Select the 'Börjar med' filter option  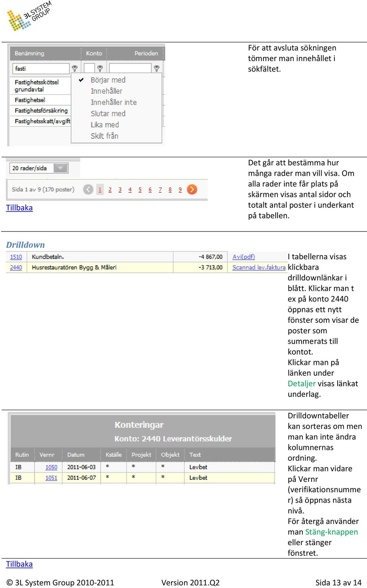pyautogui.click(x=108, y=80)
